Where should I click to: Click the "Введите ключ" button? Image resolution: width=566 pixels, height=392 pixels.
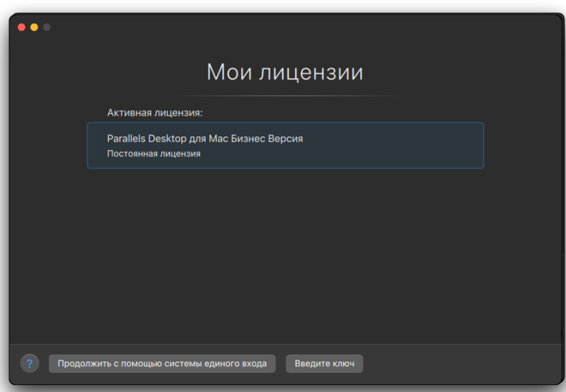click(324, 364)
